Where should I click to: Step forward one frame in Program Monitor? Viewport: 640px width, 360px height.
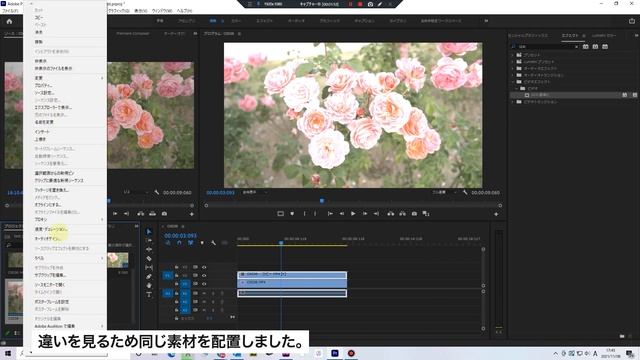(x=365, y=213)
